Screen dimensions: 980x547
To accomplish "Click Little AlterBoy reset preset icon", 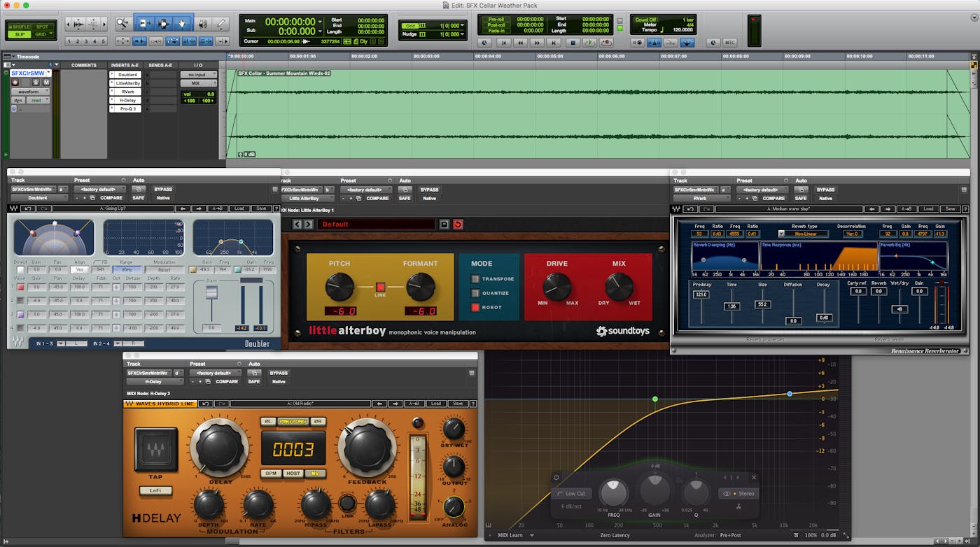I will [458, 224].
